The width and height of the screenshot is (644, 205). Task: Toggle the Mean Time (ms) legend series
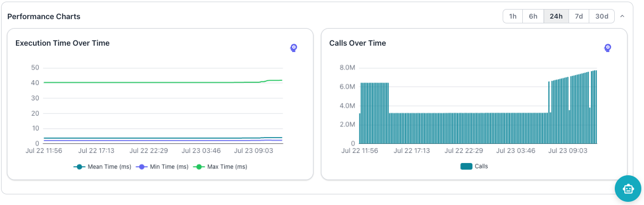pyautogui.click(x=102, y=167)
